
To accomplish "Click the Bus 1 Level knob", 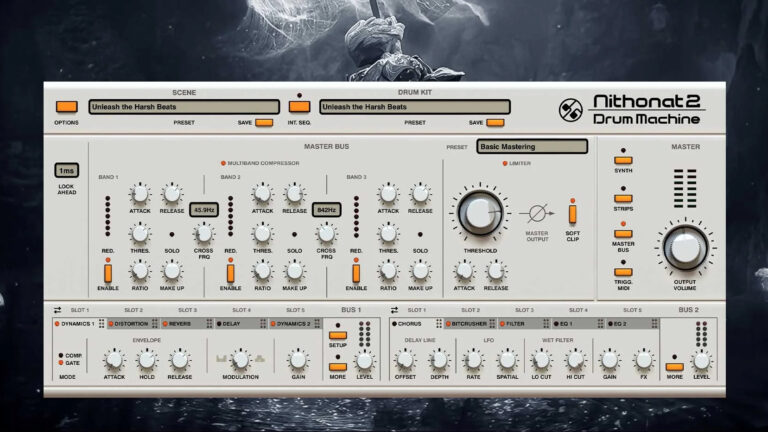I will point(364,360).
